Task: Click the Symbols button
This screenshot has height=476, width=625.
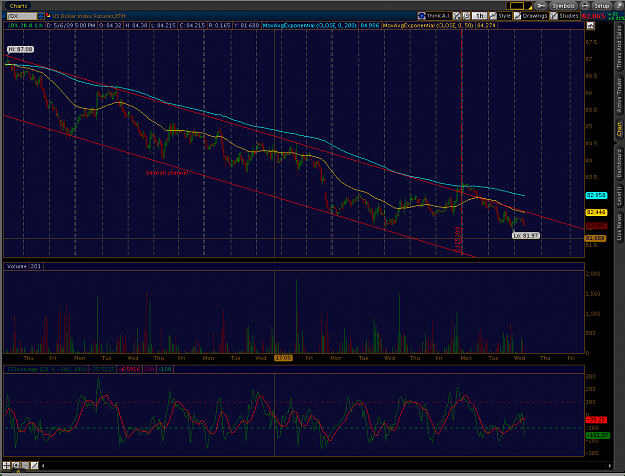Action: click(x=563, y=6)
